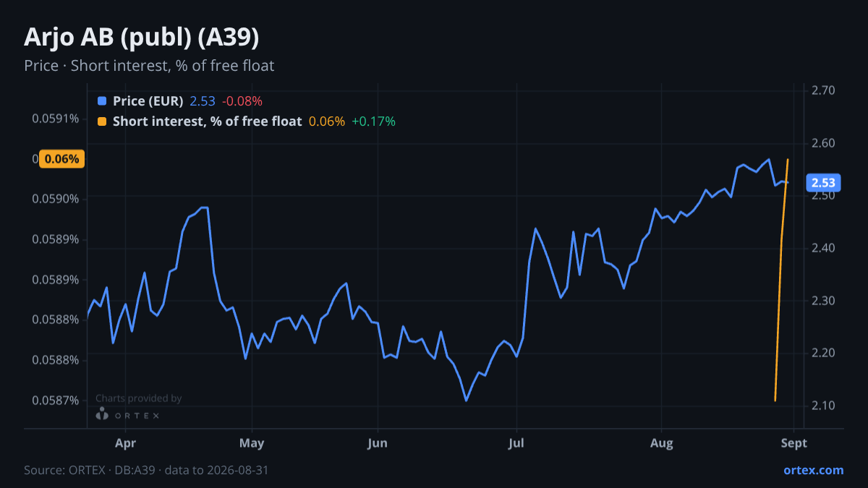Click the red -0.08% price change
Screen dimensions: 868x488
pos(242,101)
